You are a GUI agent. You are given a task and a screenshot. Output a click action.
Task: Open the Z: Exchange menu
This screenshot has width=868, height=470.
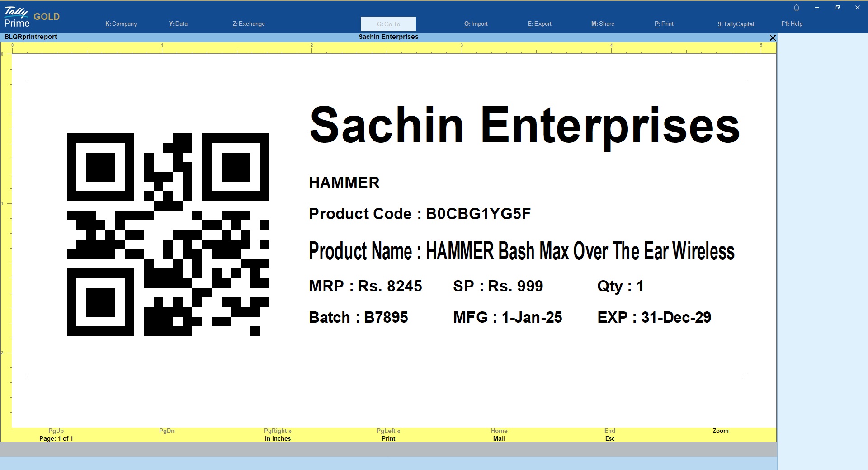click(249, 24)
